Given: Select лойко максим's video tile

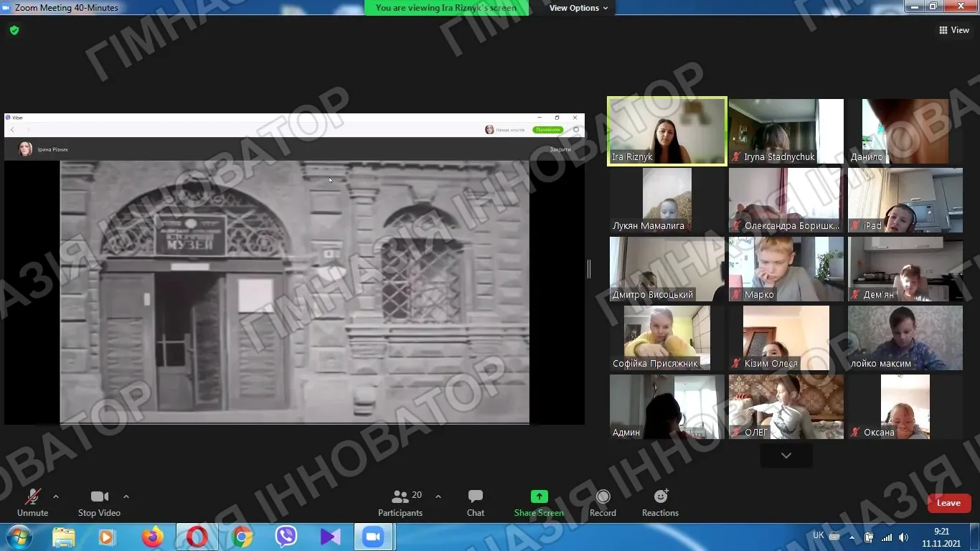Looking at the screenshot, I should point(905,338).
